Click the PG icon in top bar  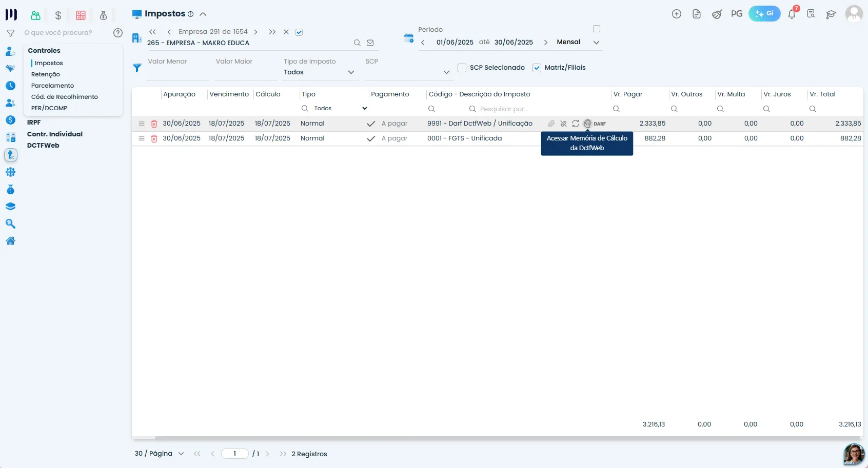(x=737, y=14)
